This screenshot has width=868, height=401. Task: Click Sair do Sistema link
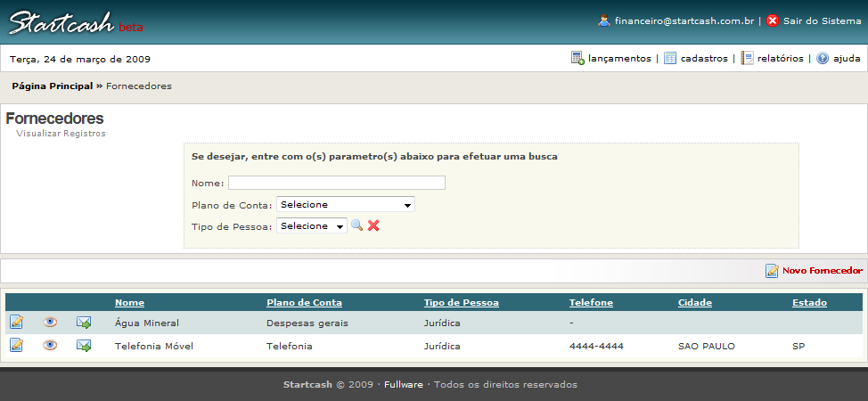coord(822,21)
